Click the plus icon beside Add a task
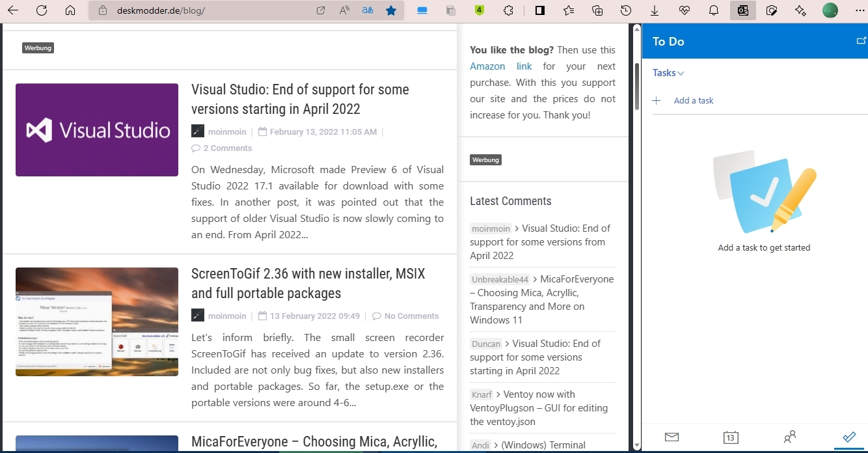Screen dimensions: 868x453 [657, 101]
